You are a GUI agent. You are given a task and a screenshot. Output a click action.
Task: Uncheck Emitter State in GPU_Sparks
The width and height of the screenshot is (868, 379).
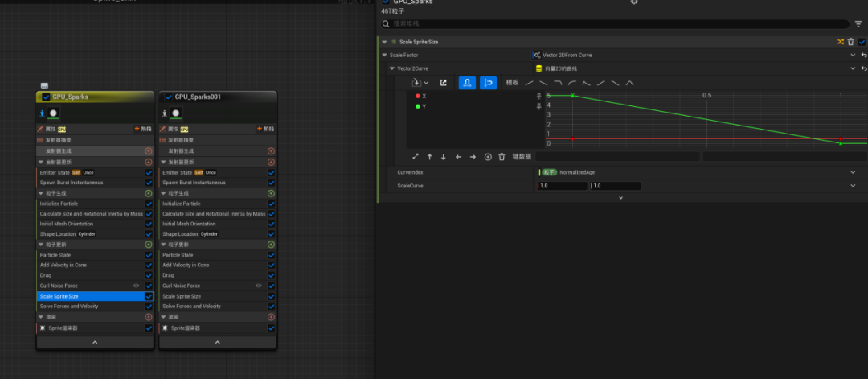149,173
